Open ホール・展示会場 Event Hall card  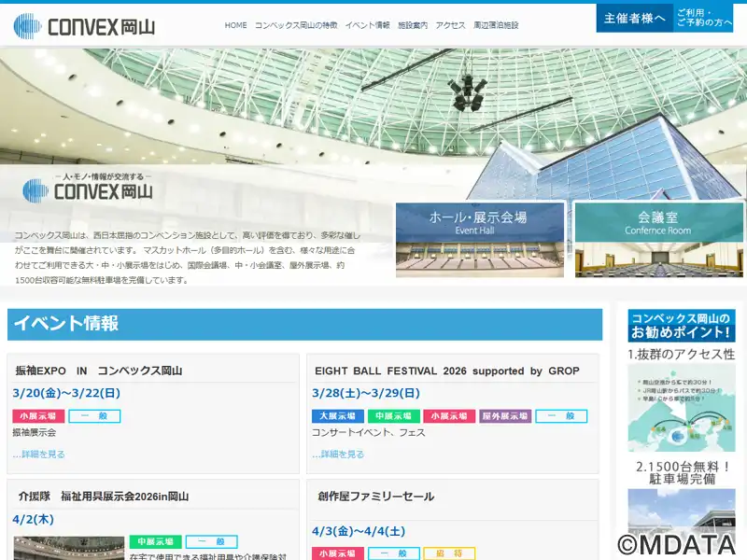[x=480, y=240]
